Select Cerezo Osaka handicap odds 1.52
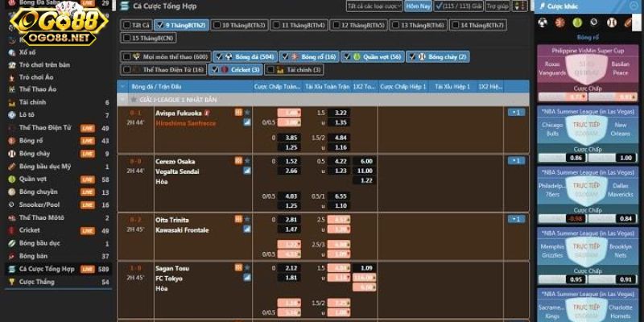This screenshot has width=644, height=322. click(x=289, y=162)
